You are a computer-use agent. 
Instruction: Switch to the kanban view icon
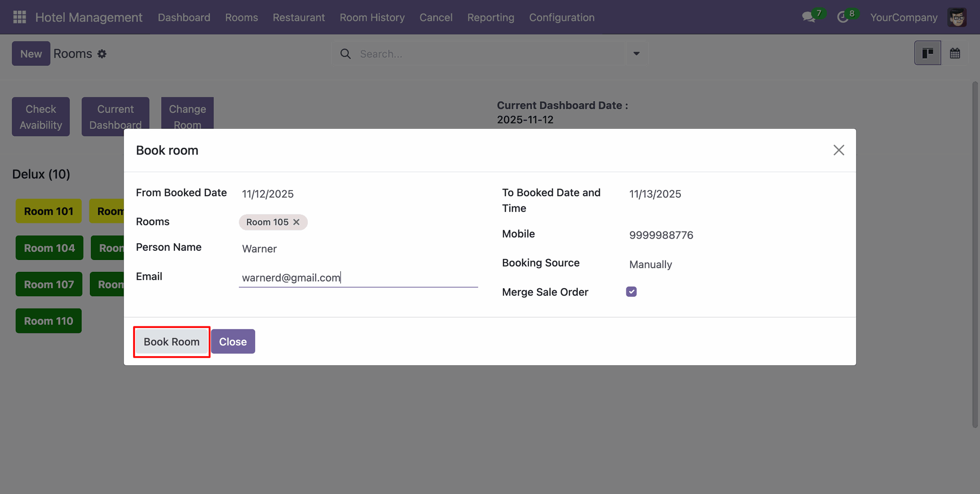[927, 53]
